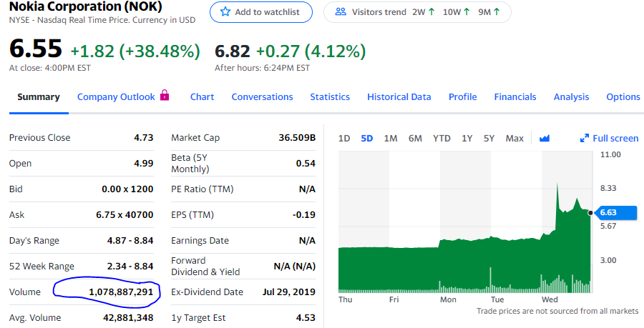
Task: Click the Forward Dividend & Yield label
Action: [205, 266]
